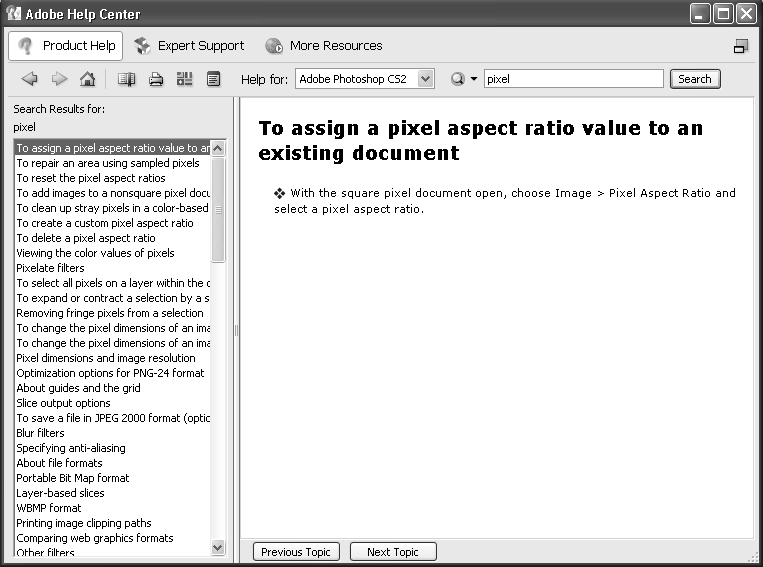
Task: Open the Product Help tab
Action: tap(66, 46)
